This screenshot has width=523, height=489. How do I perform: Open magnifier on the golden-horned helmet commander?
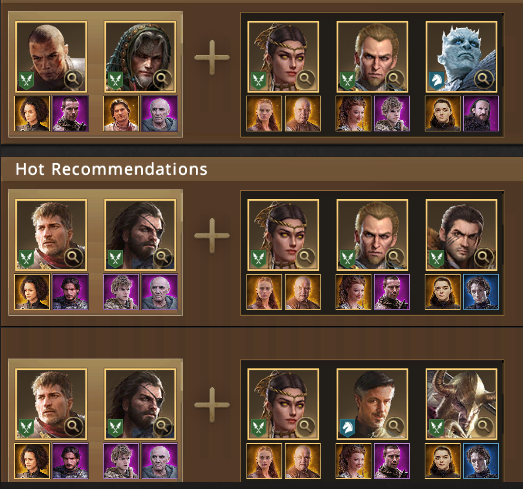[483, 426]
